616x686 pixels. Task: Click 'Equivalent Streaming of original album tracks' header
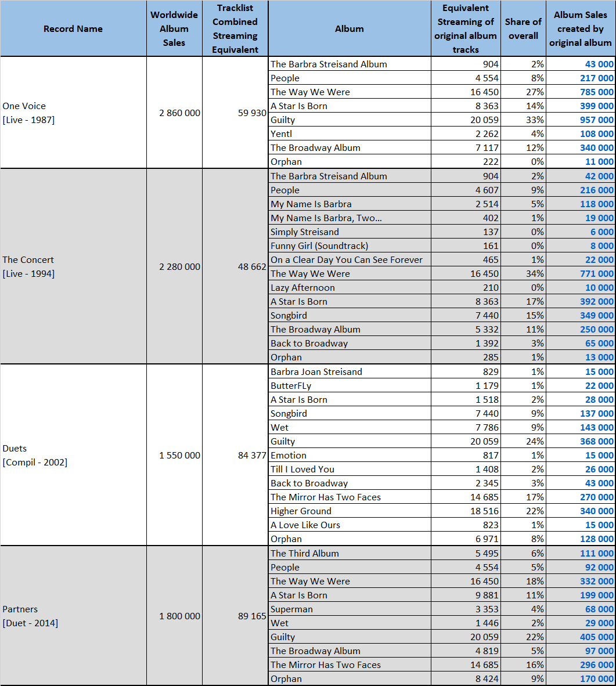(466, 28)
